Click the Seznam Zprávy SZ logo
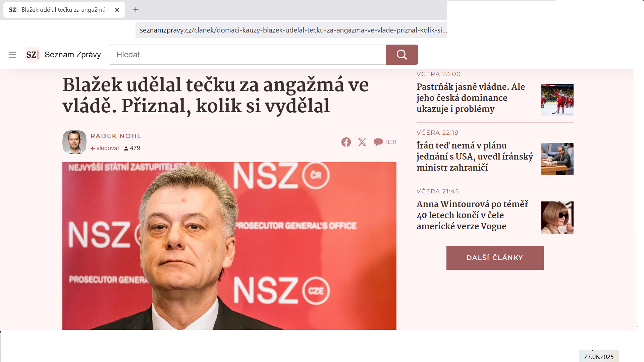The width and height of the screenshot is (644, 362). 32,55
